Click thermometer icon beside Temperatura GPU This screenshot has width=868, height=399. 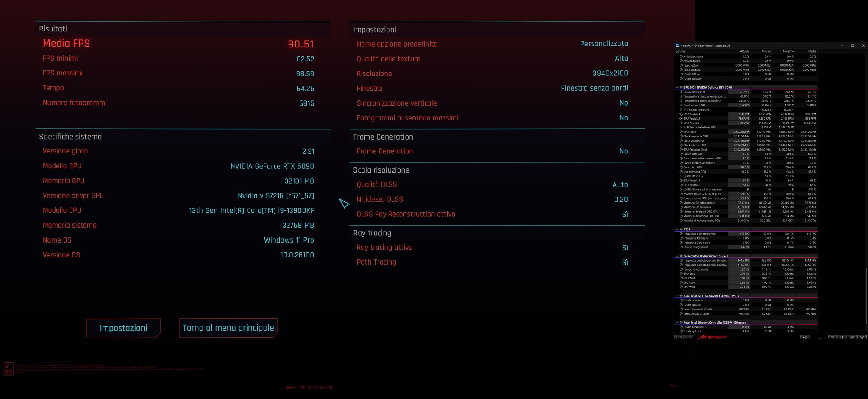(x=682, y=92)
